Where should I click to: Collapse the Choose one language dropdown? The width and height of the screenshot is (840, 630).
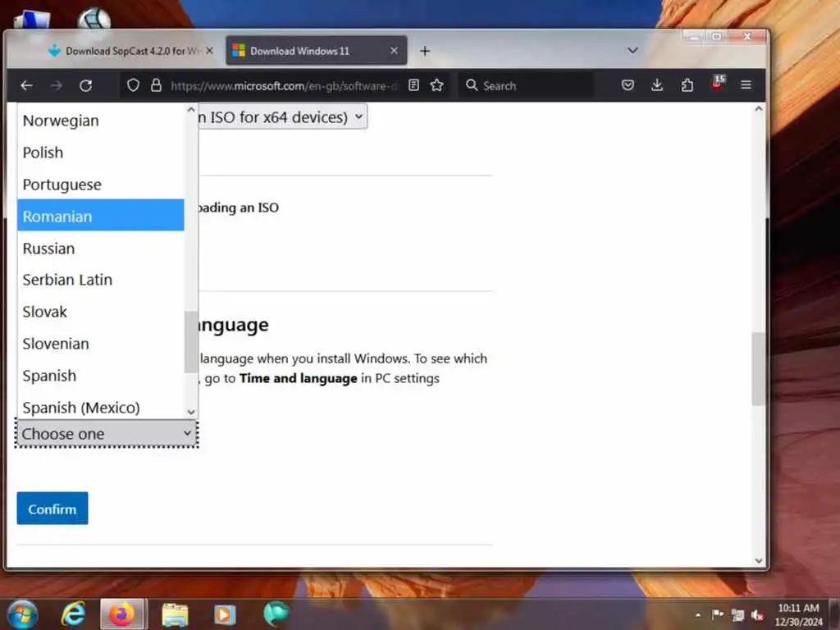[107, 434]
